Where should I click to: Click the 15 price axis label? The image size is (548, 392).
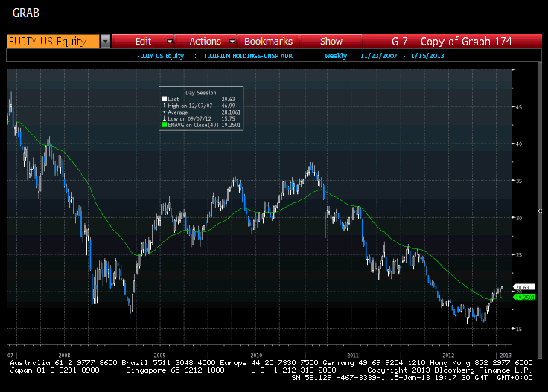click(519, 329)
